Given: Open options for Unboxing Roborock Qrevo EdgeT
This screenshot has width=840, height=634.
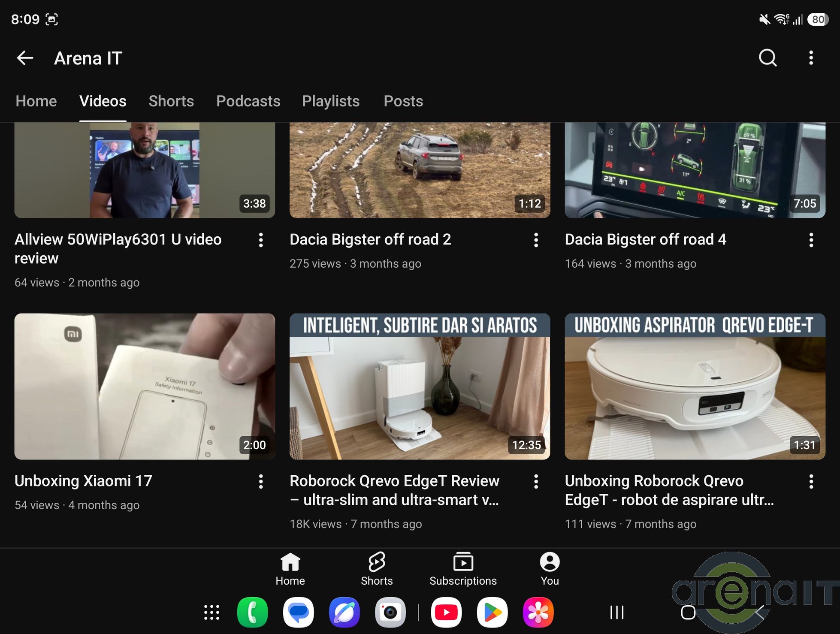Looking at the screenshot, I should pos(811,482).
